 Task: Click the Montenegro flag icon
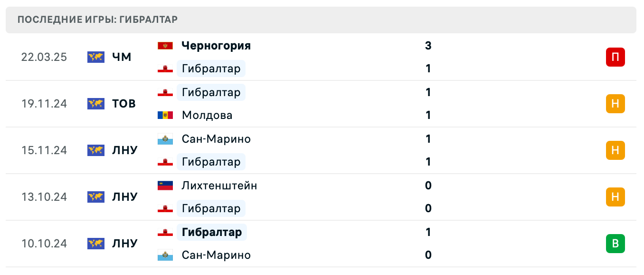[x=166, y=45]
